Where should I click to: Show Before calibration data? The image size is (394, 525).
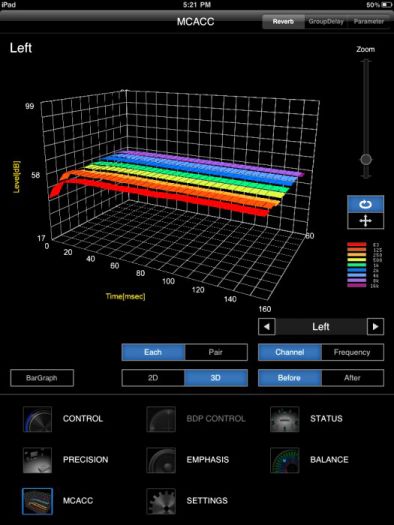(290, 378)
